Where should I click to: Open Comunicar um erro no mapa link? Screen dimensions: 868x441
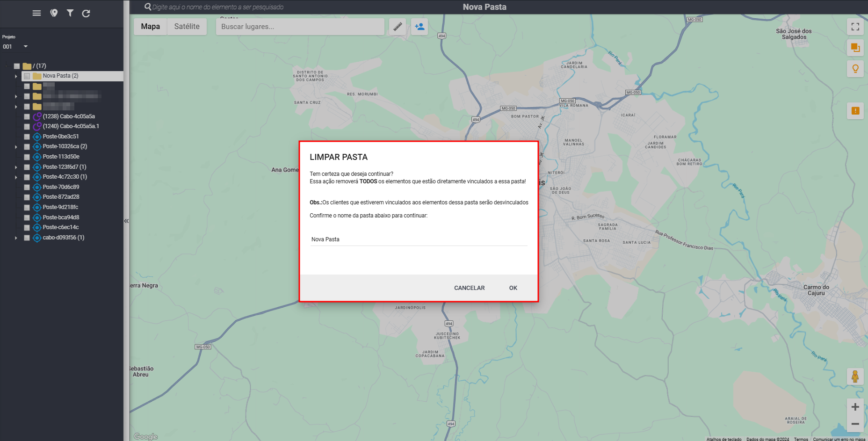point(839,439)
